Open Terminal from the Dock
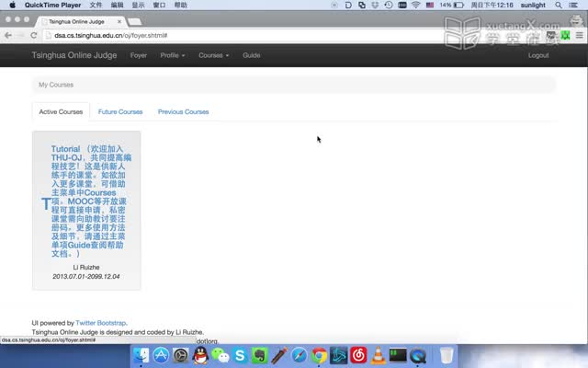This screenshot has width=588, height=368. coord(398,355)
